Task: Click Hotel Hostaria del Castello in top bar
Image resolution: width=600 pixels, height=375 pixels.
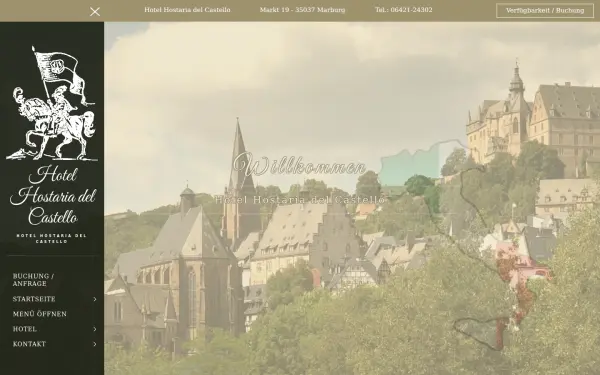Action: click(x=187, y=10)
